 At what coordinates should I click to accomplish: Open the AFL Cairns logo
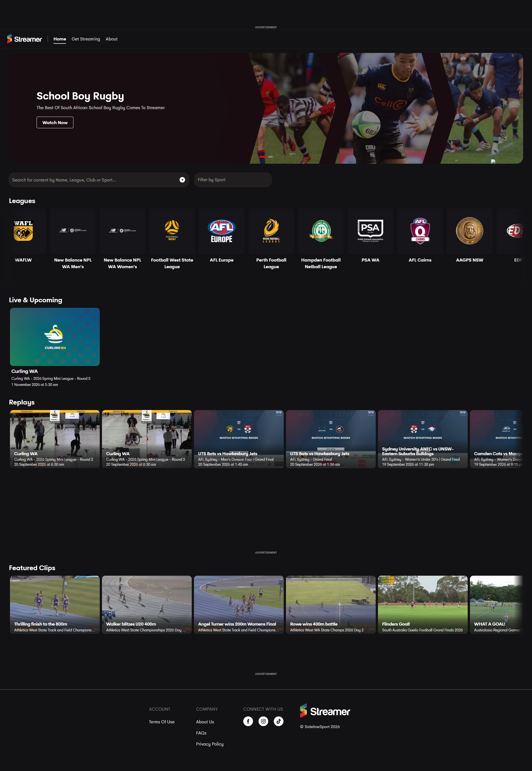coord(420,230)
